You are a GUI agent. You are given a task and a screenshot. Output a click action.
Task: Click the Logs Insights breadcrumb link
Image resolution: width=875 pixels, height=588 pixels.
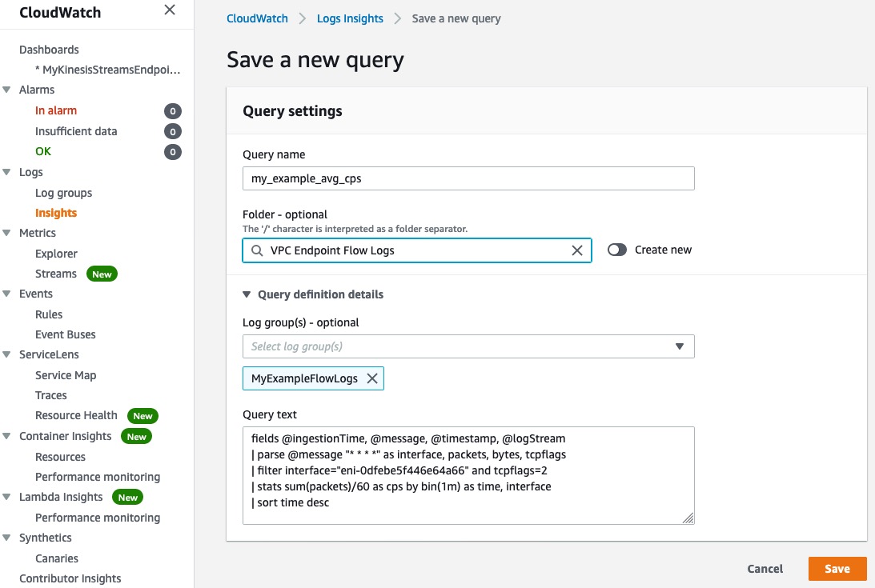click(350, 18)
